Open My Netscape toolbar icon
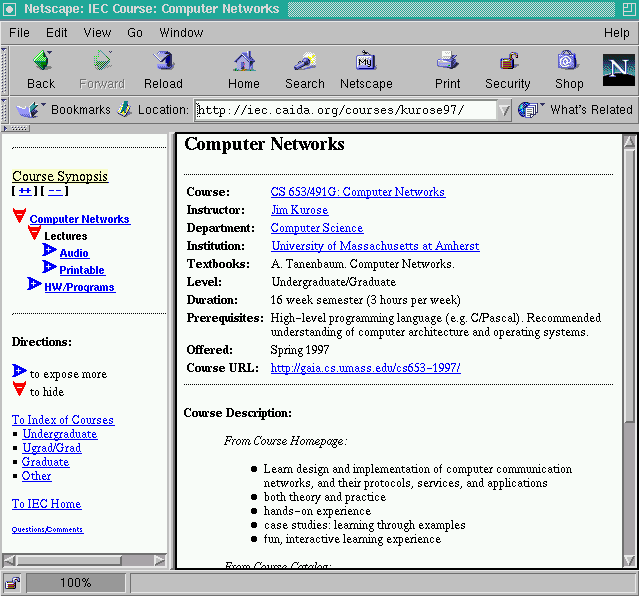This screenshot has width=639, height=596. 366,61
